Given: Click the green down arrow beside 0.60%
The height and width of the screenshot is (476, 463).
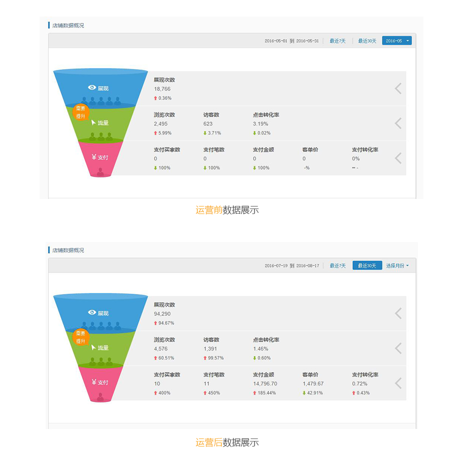Looking at the screenshot, I should [x=254, y=358].
